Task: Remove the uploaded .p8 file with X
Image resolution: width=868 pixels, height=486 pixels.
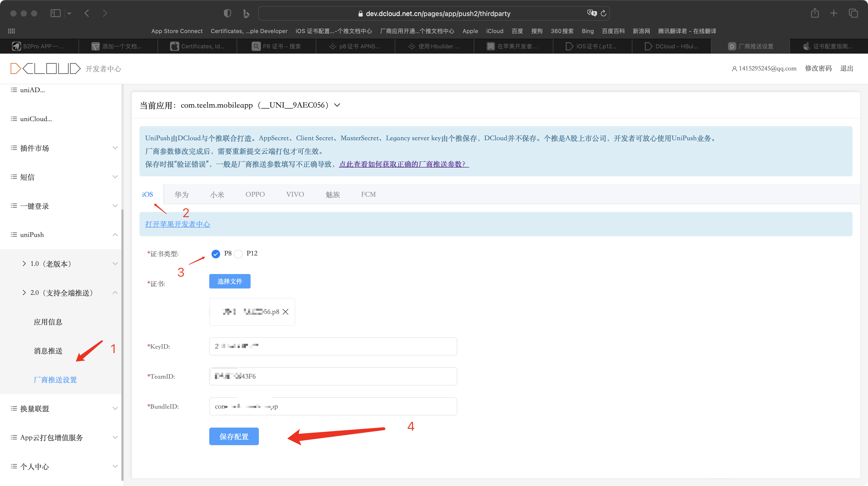Action: click(x=285, y=312)
